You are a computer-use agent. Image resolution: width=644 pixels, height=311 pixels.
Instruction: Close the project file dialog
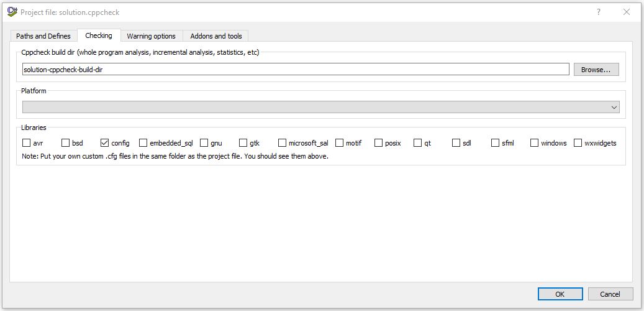(x=627, y=12)
